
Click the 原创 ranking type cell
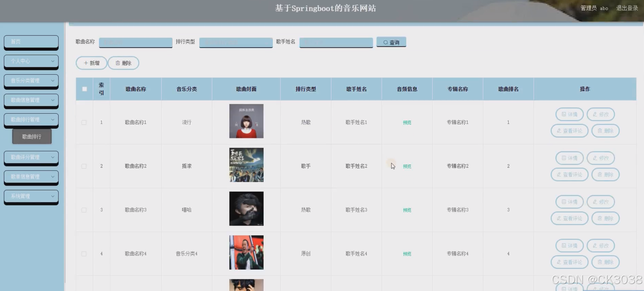point(306,254)
